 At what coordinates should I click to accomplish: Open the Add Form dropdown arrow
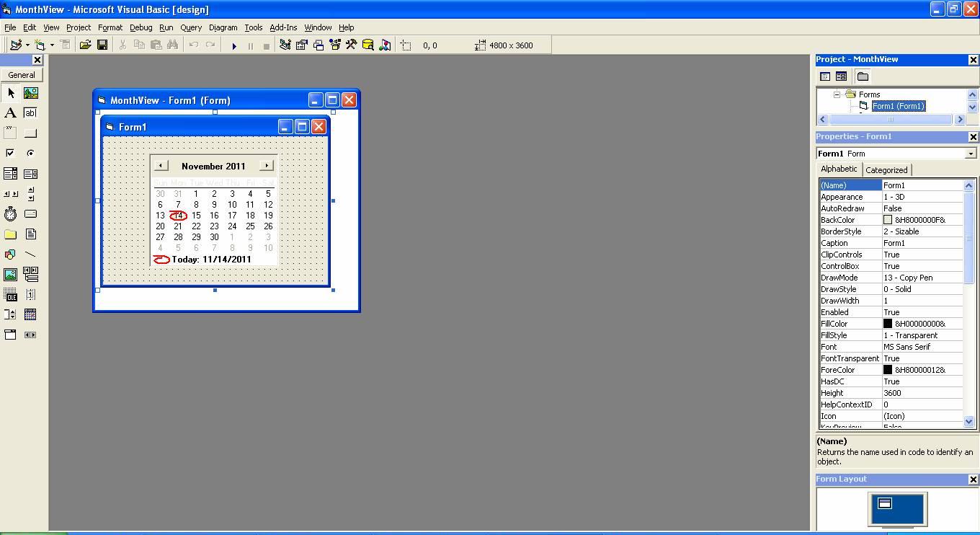[x=52, y=45]
